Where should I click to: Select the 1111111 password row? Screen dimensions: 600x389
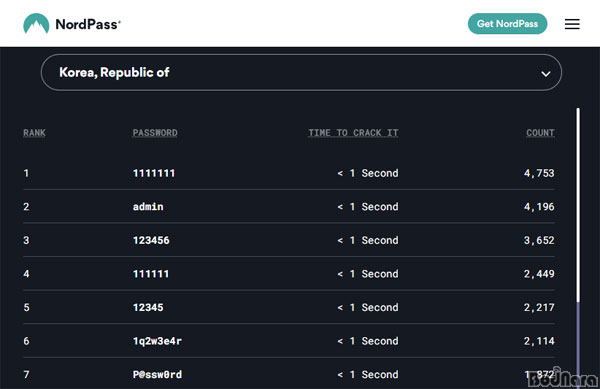tap(289, 173)
